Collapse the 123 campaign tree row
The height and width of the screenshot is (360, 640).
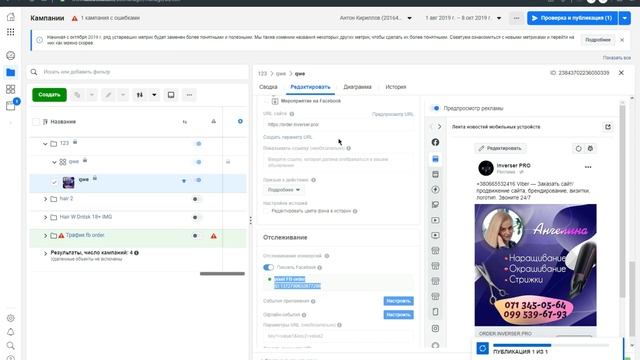45,144
